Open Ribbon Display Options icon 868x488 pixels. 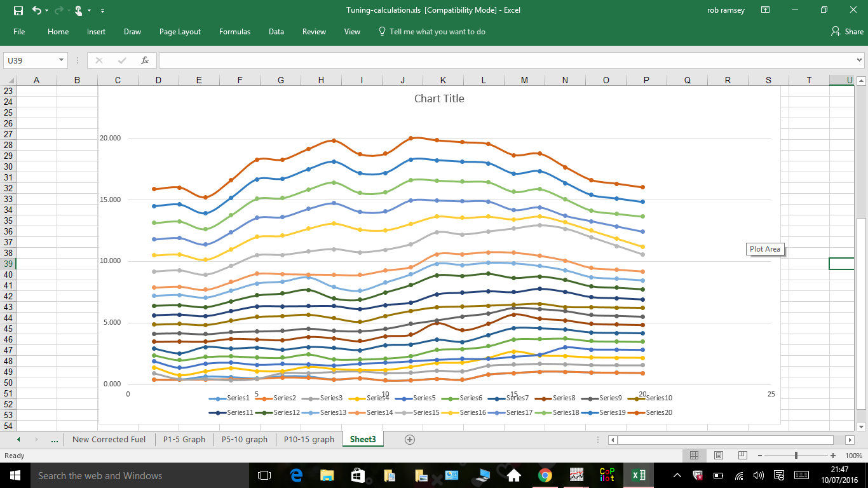pyautogui.click(x=765, y=10)
